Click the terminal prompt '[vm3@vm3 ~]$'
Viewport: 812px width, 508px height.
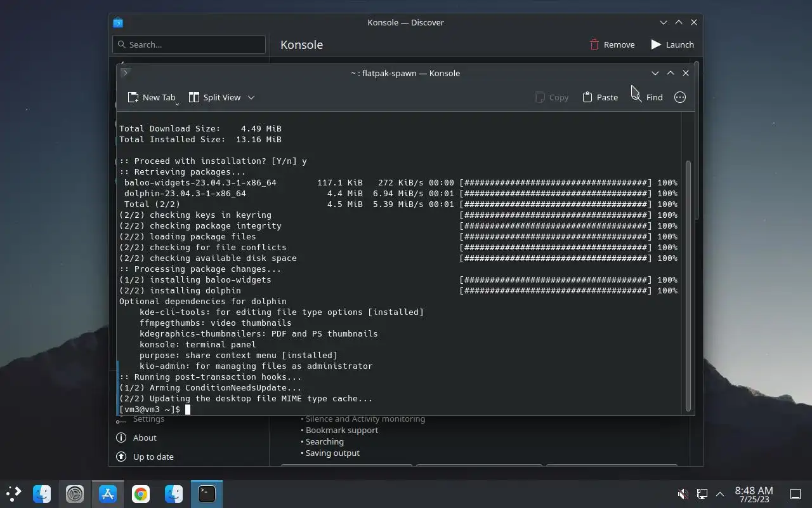point(150,409)
